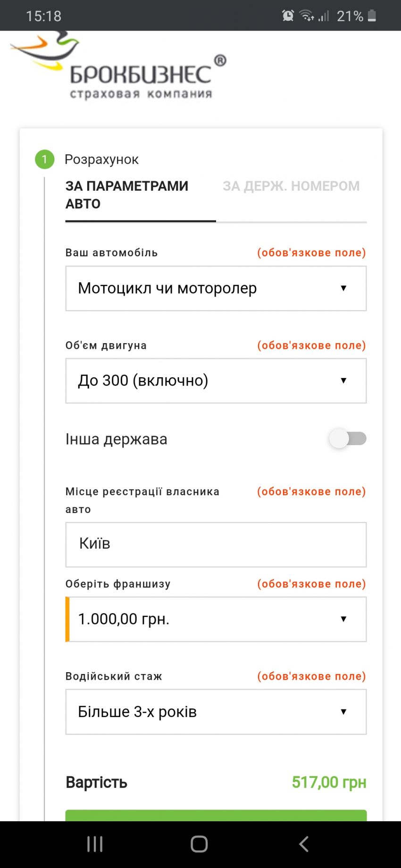
Task: Tap the Brokbusiness company logo
Action: click(118, 65)
